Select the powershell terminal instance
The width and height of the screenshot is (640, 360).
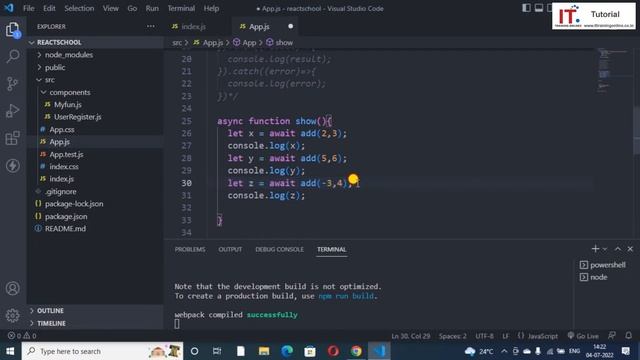(603, 265)
